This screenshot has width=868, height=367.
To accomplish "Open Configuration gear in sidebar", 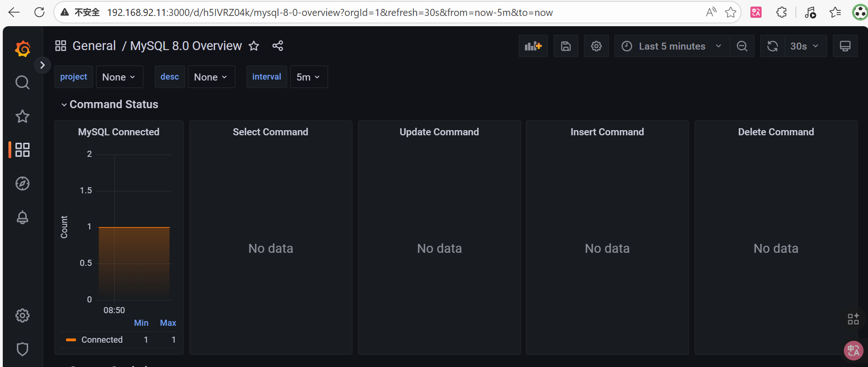I will click(22, 316).
